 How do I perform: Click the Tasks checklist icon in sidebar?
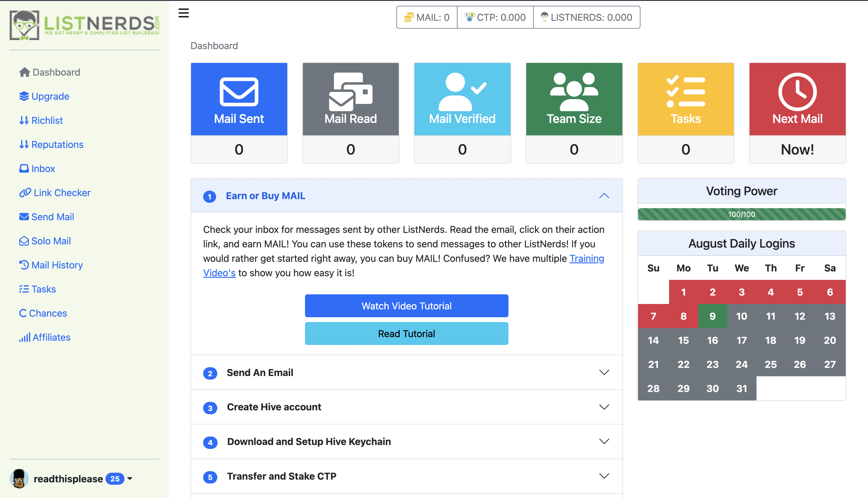click(24, 289)
